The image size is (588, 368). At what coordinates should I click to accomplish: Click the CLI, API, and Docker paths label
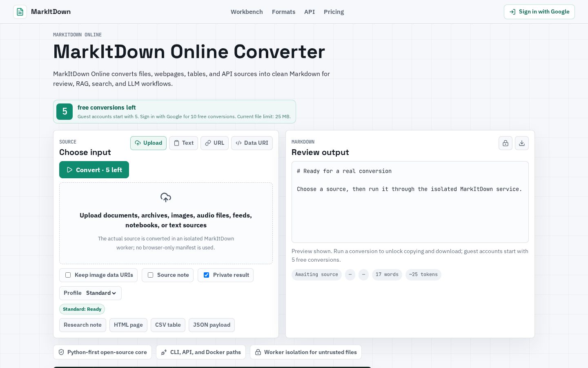(205, 352)
